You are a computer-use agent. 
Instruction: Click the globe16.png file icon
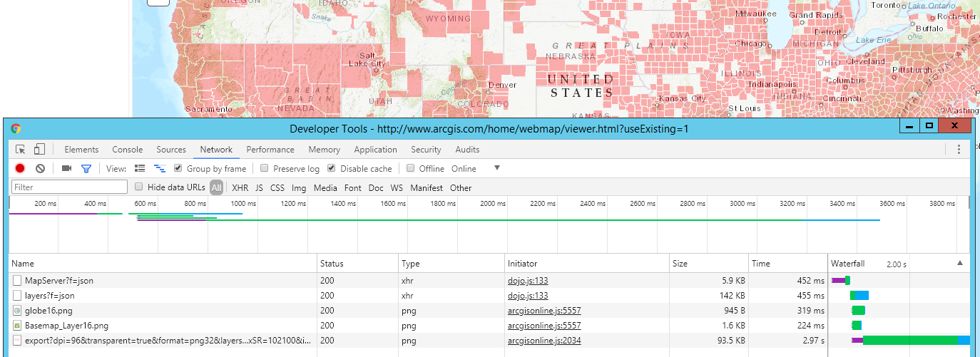[x=17, y=311]
